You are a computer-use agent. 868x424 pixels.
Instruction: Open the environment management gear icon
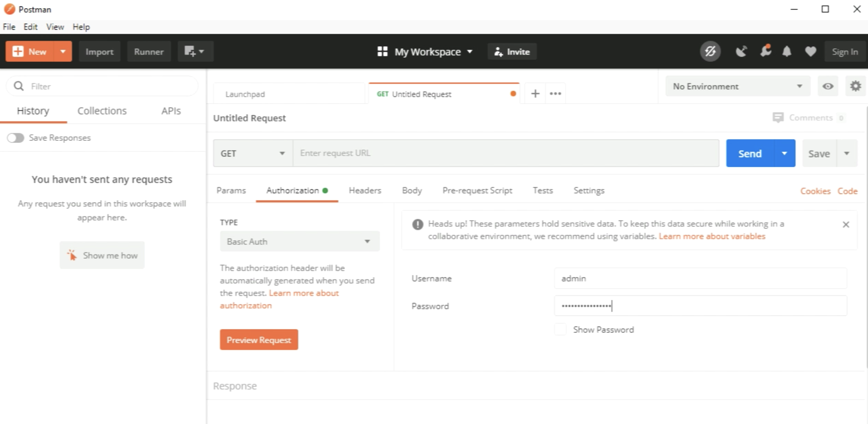[x=855, y=86]
